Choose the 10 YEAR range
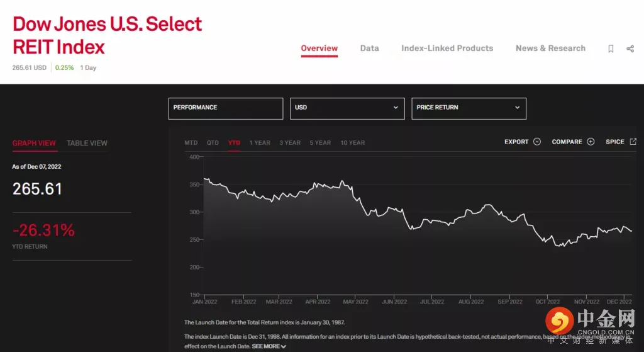Image resolution: width=644 pixels, height=352 pixels. (x=352, y=143)
